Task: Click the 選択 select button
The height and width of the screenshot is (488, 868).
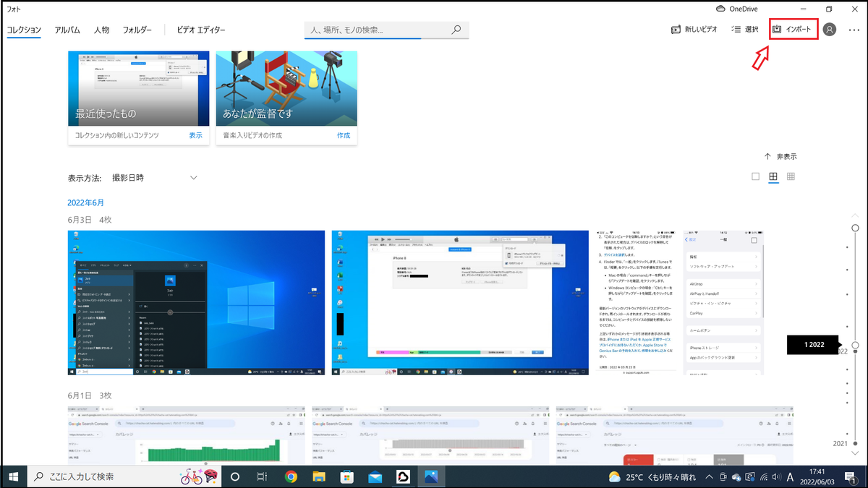Action: click(x=745, y=30)
